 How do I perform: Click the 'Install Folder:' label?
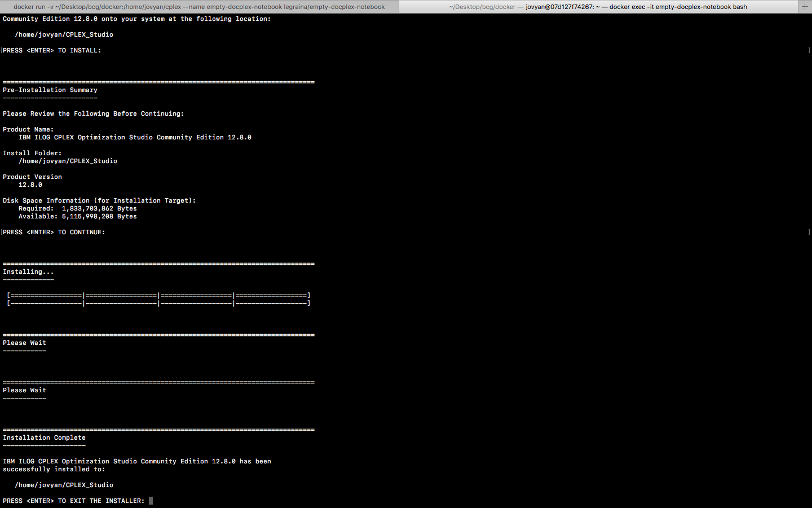click(x=32, y=153)
